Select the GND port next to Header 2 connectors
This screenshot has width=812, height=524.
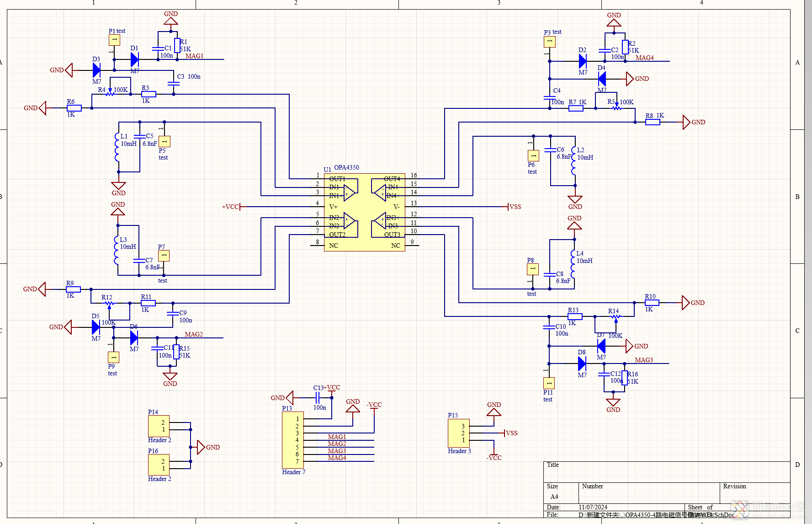(208, 447)
